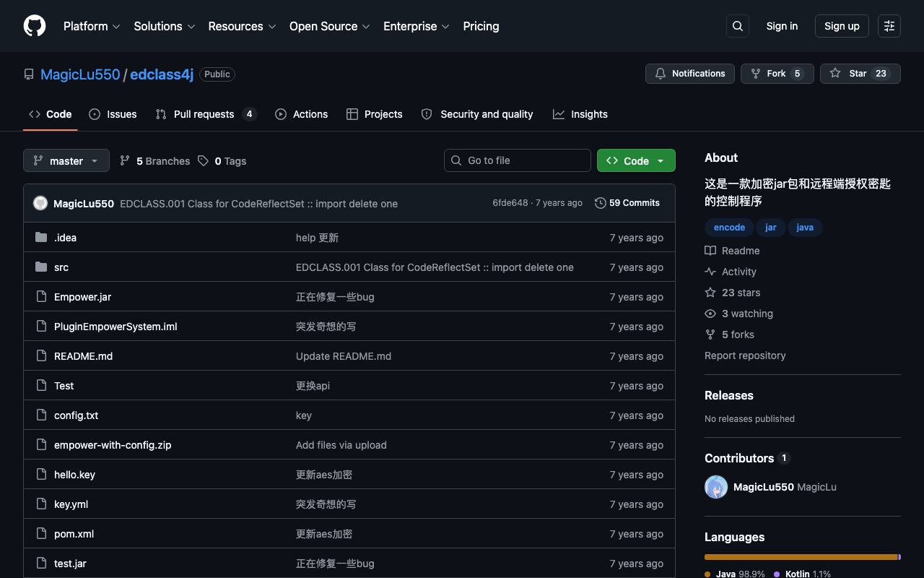Click the file icon next to test.jar
The image size is (924, 578).
click(41, 563)
